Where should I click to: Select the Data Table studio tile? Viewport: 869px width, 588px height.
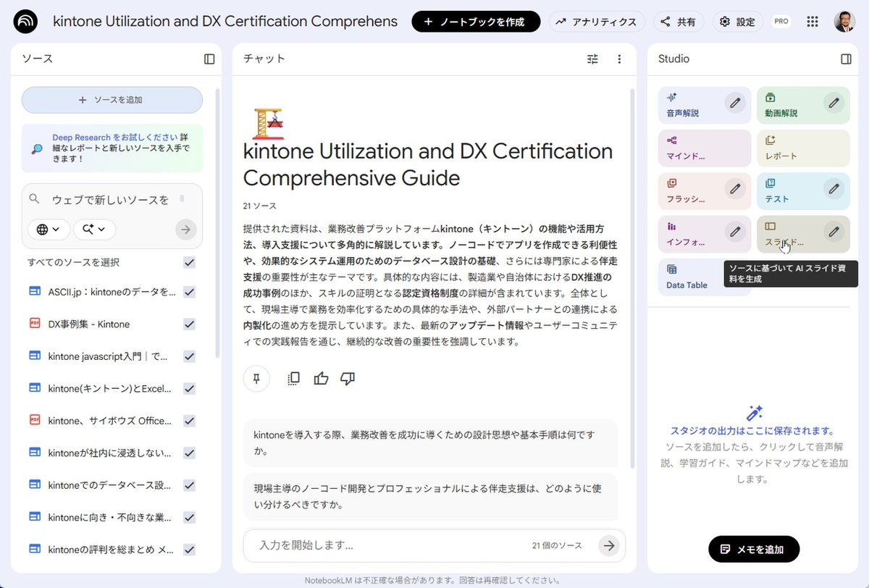pos(688,277)
